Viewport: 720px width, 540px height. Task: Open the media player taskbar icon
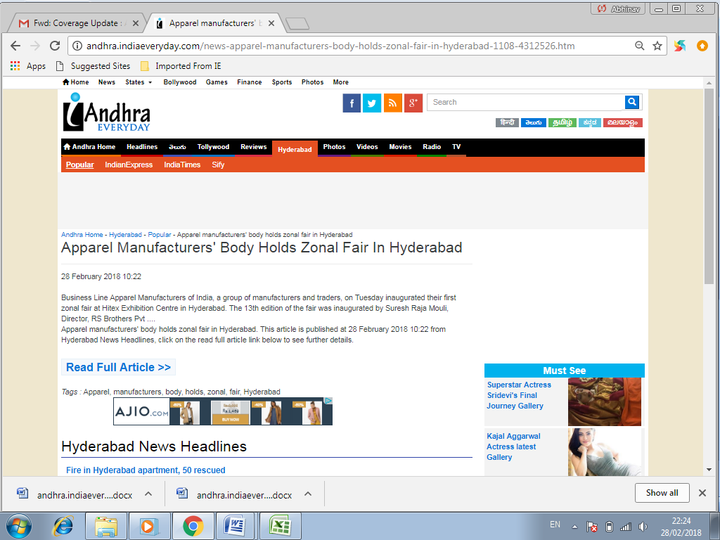(x=149, y=526)
